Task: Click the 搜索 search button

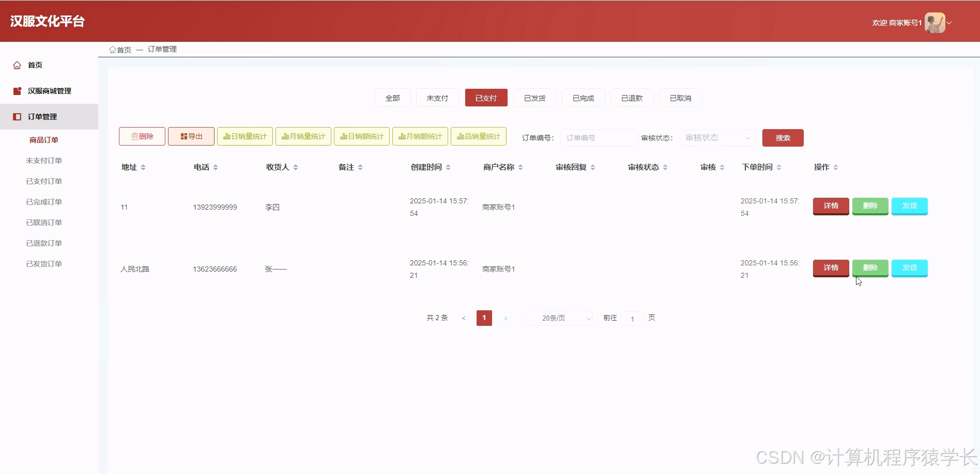Action: click(x=782, y=137)
